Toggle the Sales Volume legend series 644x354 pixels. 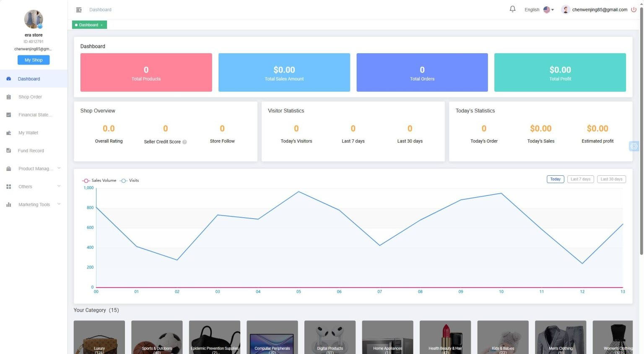[x=99, y=180]
